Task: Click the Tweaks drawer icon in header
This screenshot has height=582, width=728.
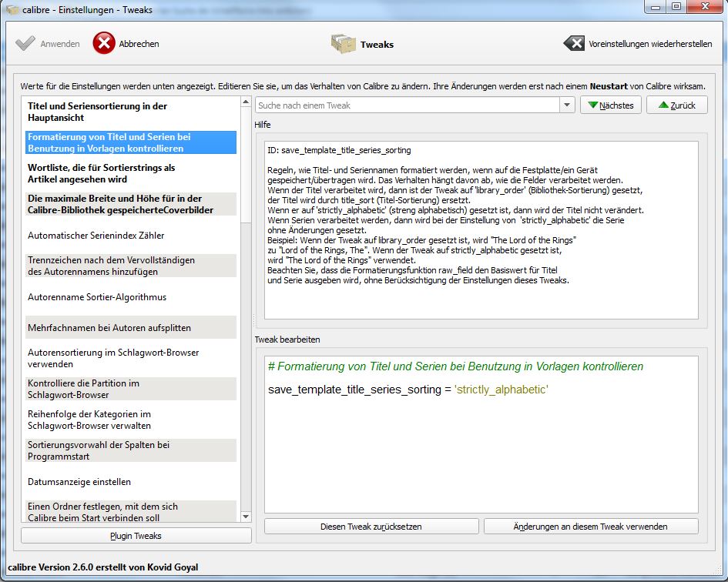Action: coord(343,44)
